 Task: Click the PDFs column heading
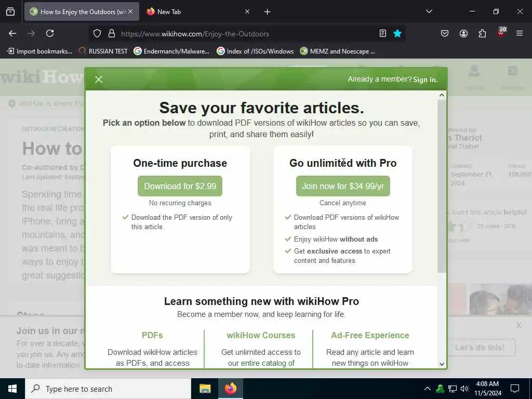pyautogui.click(x=152, y=335)
